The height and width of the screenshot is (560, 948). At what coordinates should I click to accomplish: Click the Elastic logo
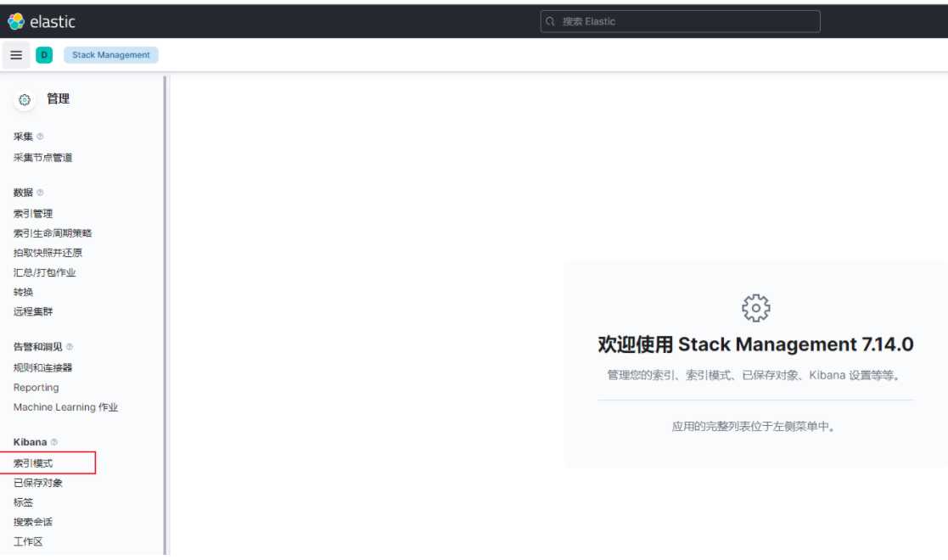[x=41, y=21]
